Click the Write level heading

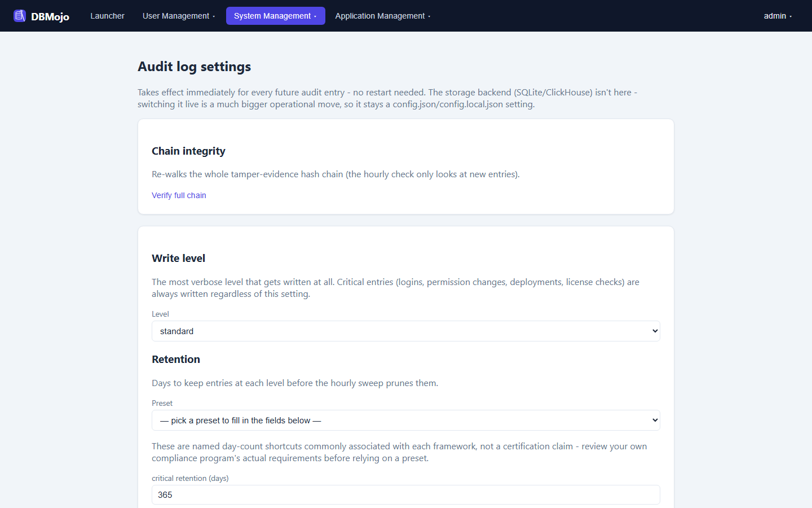(178, 258)
